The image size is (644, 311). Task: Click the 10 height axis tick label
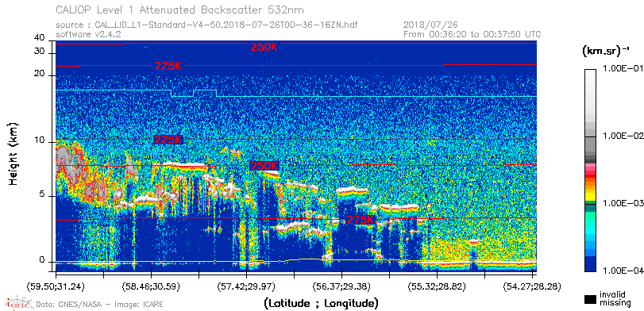[40, 140]
